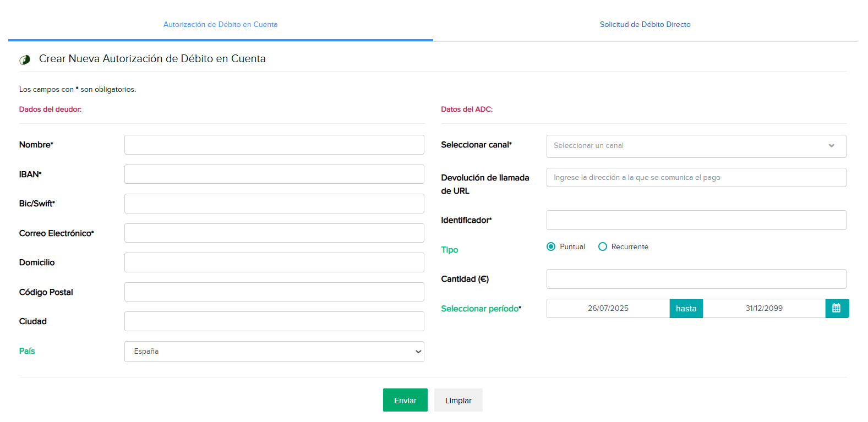868x422 pixels.
Task: Select the Bic/Swift input box
Action: pyautogui.click(x=274, y=204)
